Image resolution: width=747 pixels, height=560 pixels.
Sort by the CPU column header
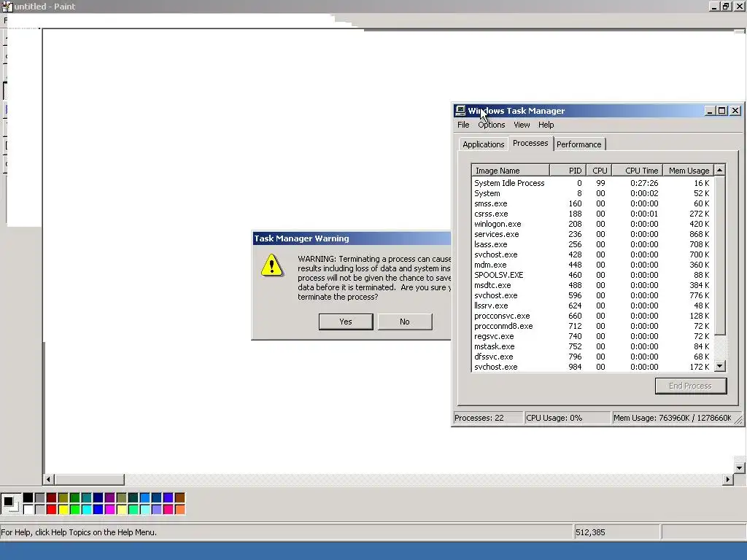(599, 171)
